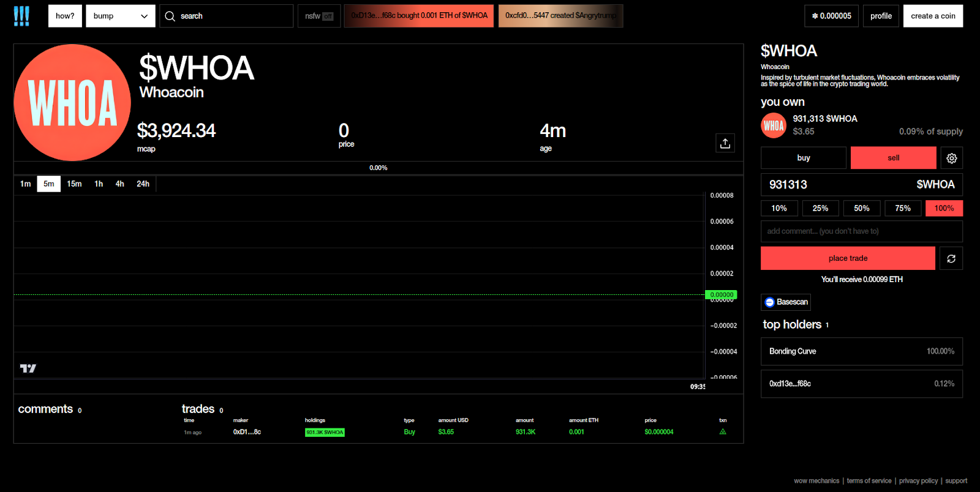980x492 pixels.
Task: Click the green 931.3K $WHOA holdings badge
Action: click(325, 432)
